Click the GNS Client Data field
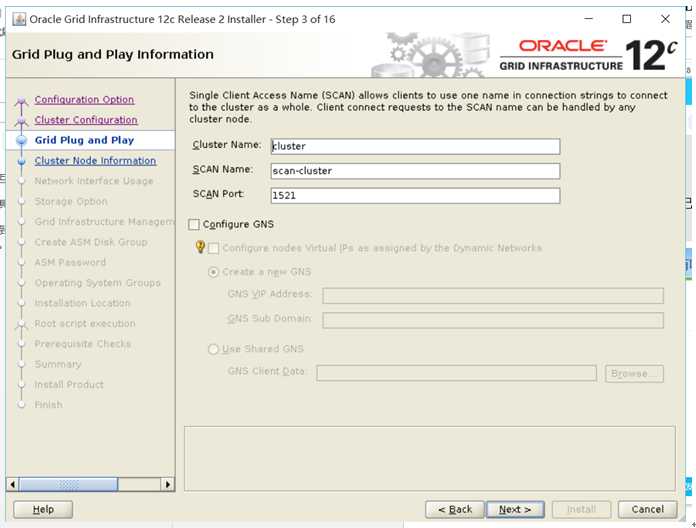This screenshot has height=528, width=696. 457,373
